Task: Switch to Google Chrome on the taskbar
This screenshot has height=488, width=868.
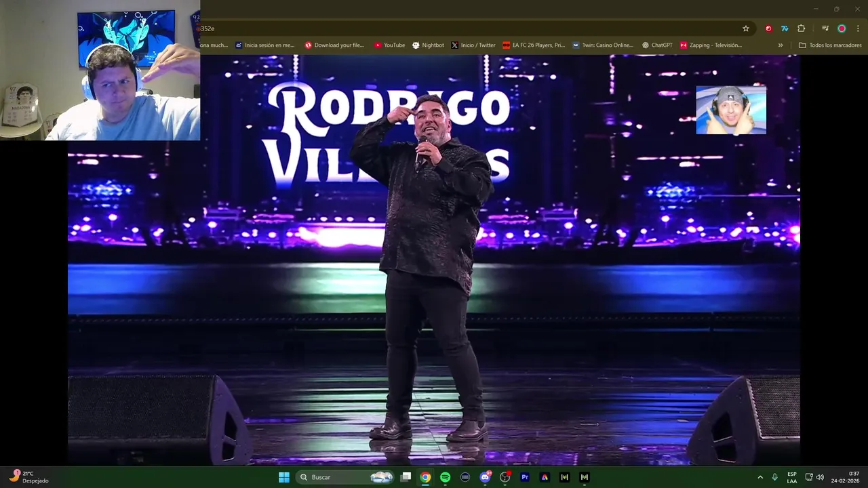Action: [425, 477]
